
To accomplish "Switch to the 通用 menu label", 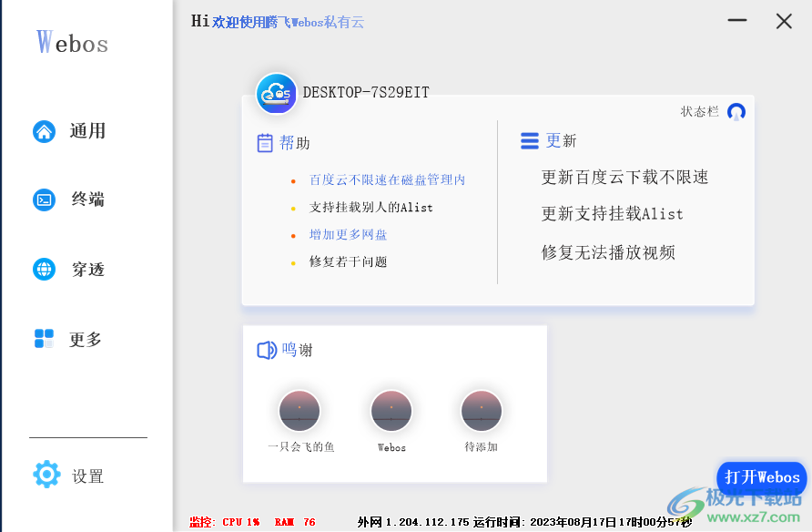I will tap(87, 131).
